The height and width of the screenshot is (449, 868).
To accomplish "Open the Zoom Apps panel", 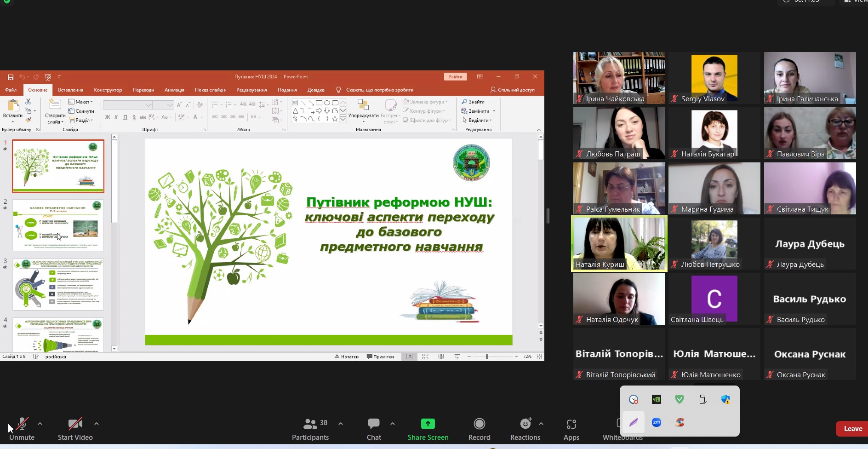I will click(x=571, y=428).
